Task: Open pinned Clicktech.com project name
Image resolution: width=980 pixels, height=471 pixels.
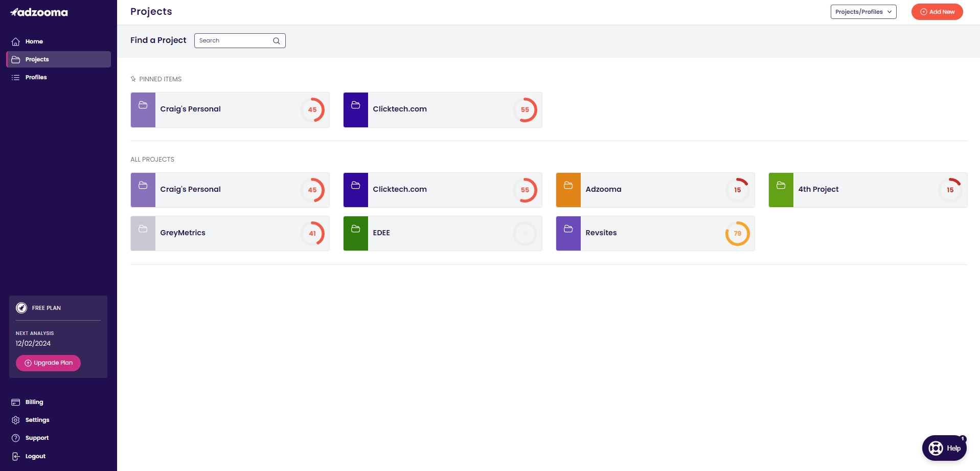Action: 400,109
